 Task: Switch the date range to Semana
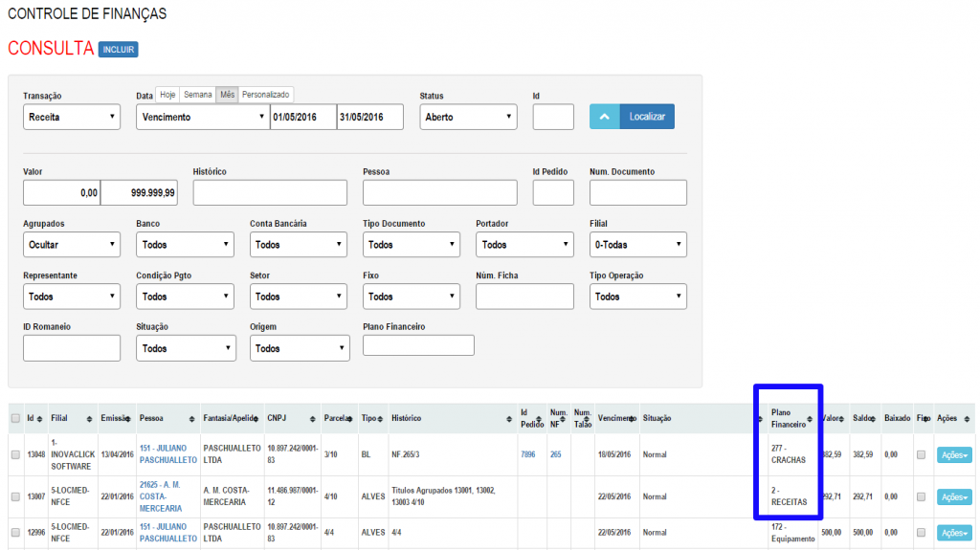(x=198, y=95)
